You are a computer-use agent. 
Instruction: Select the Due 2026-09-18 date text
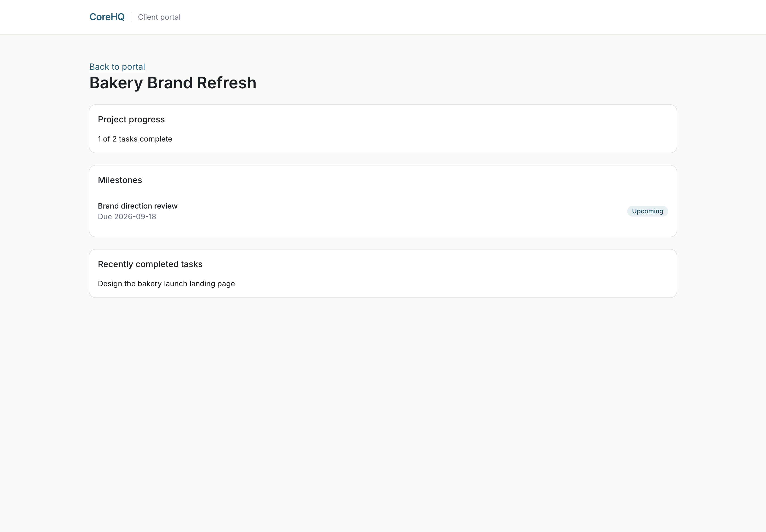tap(127, 217)
